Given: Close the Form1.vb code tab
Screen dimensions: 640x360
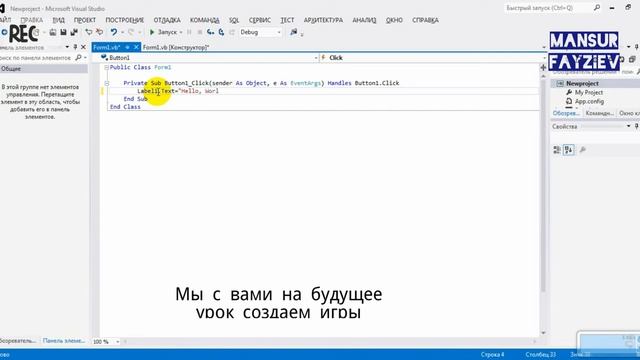Looking at the screenshot, I should (136, 47).
